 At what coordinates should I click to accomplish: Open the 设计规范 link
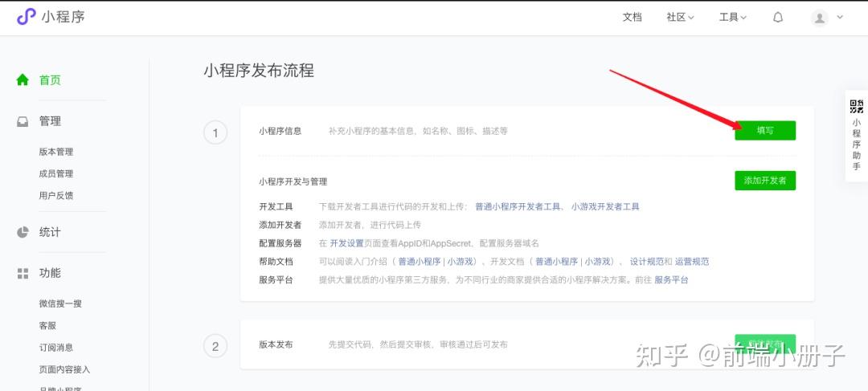pyautogui.click(x=646, y=262)
